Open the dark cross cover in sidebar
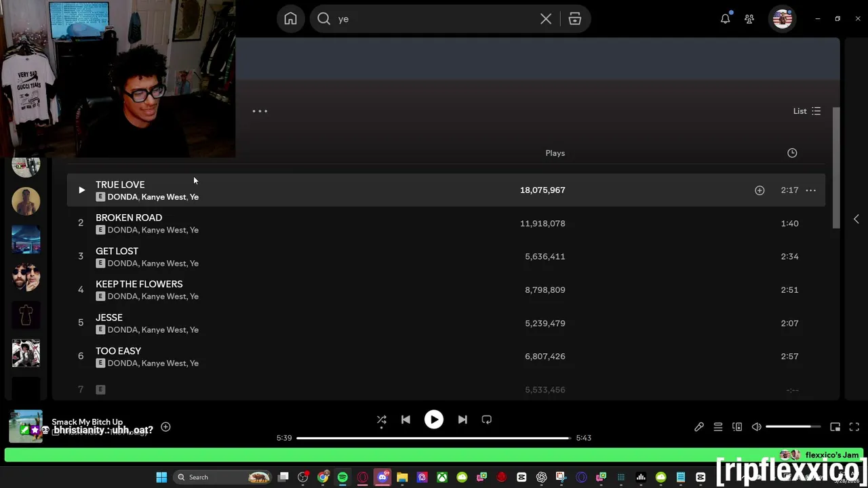This screenshot has height=488, width=868. point(26,315)
